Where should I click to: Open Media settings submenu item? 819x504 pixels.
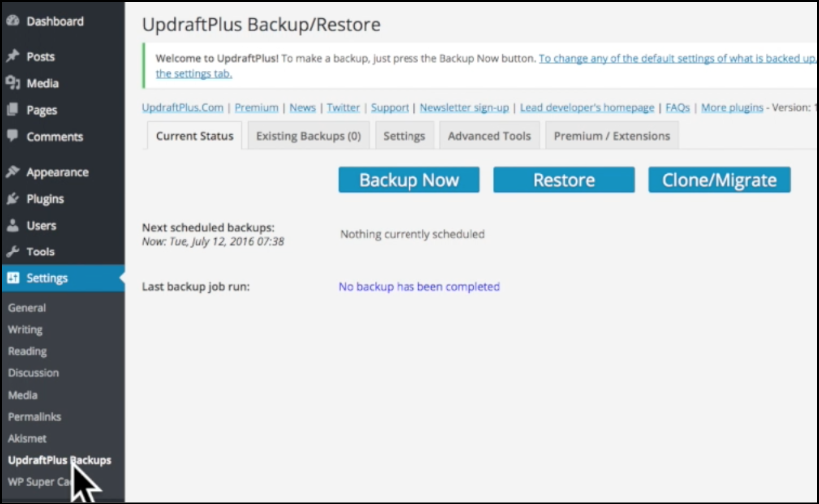click(22, 395)
